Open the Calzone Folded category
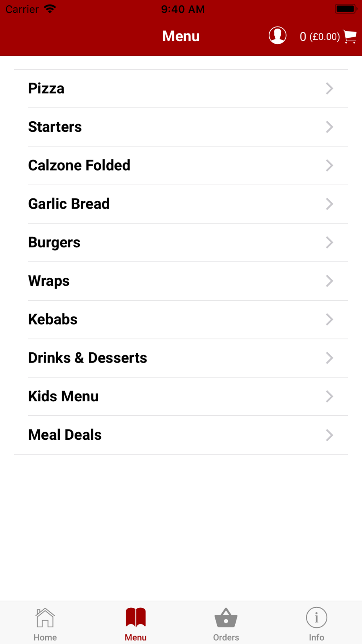 coord(181,166)
